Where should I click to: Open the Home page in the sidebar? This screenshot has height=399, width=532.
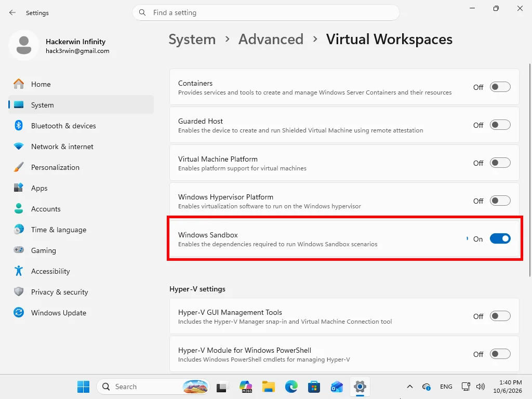[81, 84]
